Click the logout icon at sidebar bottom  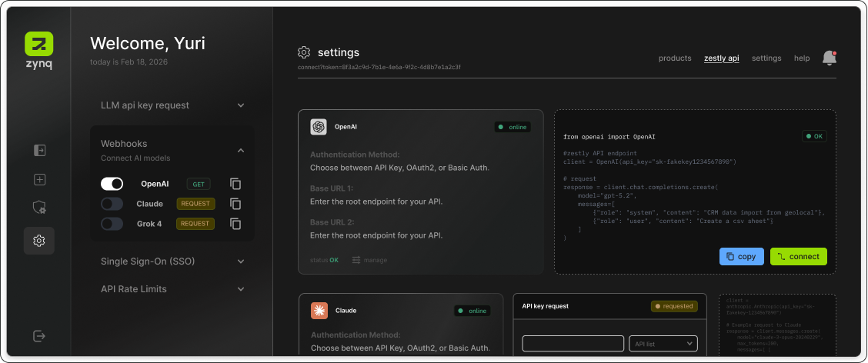coord(38,336)
